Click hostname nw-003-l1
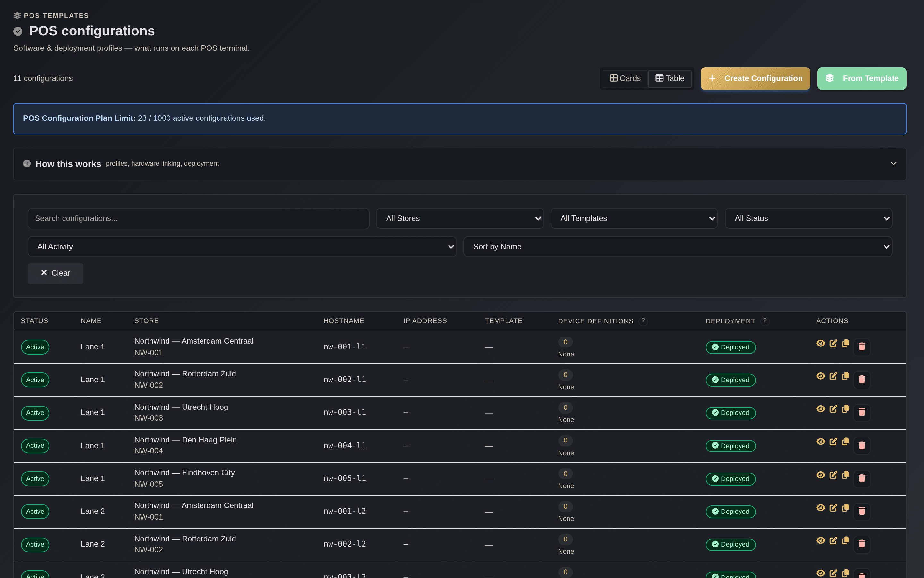The width and height of the screenshot is (924, 578). click(x=345, y=412)
